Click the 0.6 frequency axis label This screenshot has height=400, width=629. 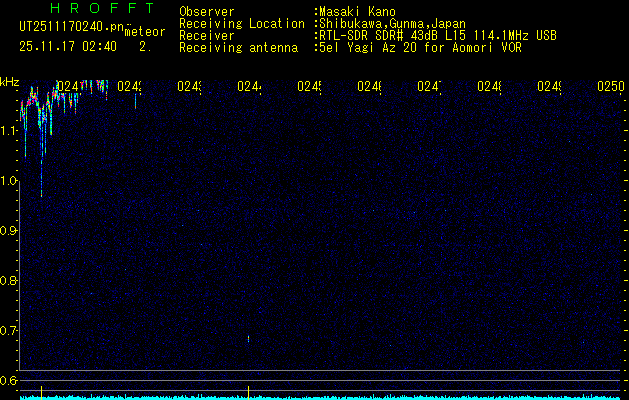8,380
